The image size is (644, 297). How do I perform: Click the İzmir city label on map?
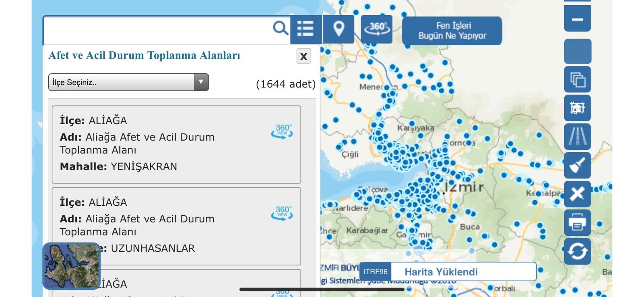tap(464, 187)
